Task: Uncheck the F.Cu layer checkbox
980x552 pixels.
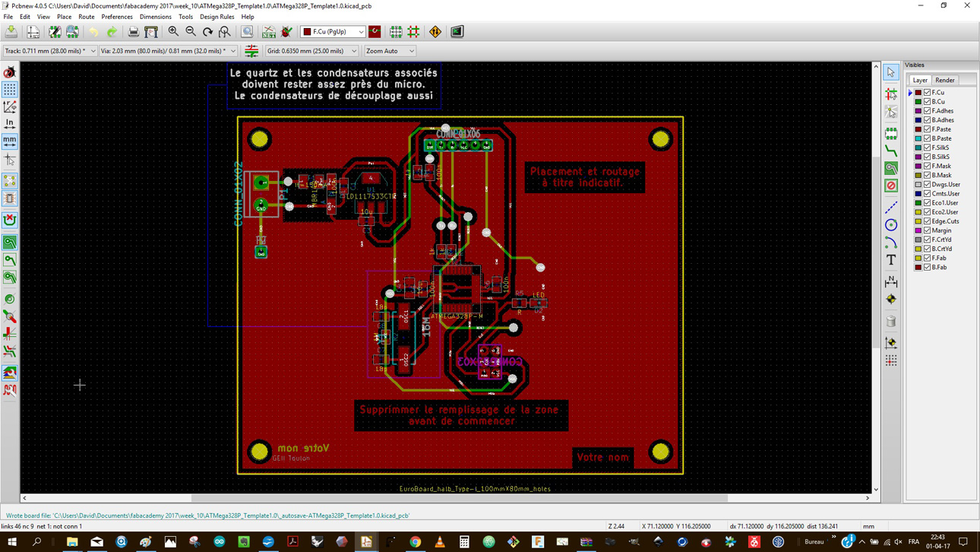Action: [928, 92]
